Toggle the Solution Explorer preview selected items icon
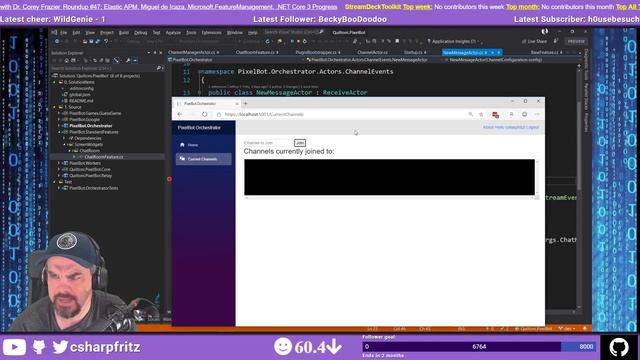The image size is (640, 360). coord(135,60)
